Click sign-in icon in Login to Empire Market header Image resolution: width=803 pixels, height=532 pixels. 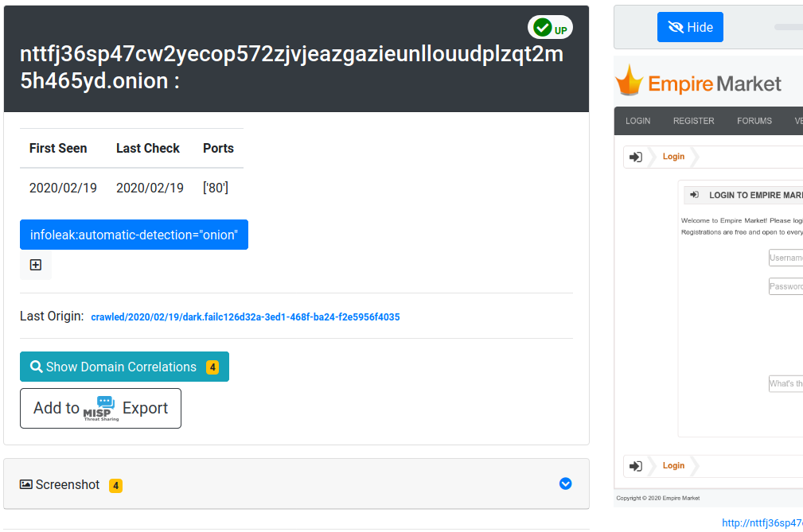694,195
